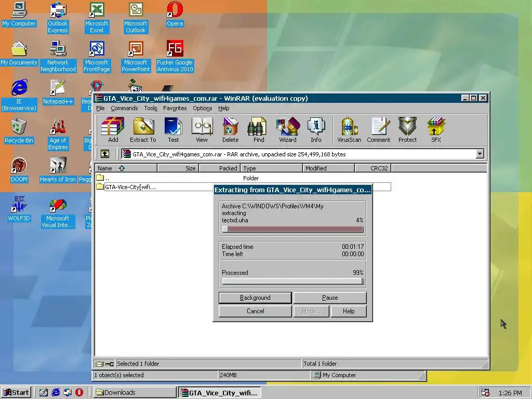Click the file progress bar at 4%
532x399 pixels.
(292, 229)
